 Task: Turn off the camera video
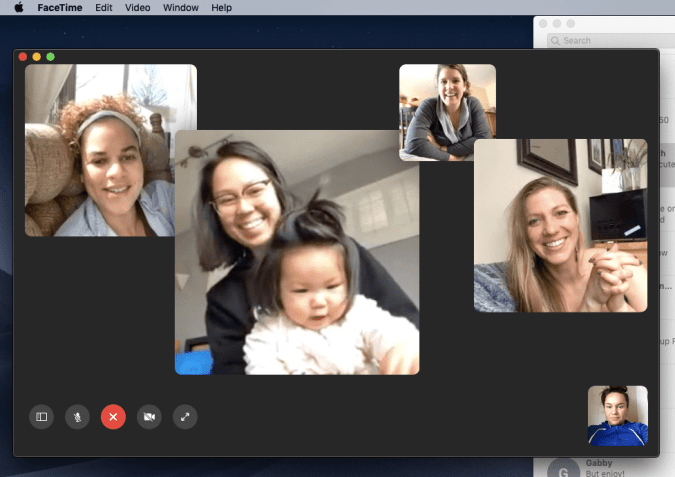[149, 416]
